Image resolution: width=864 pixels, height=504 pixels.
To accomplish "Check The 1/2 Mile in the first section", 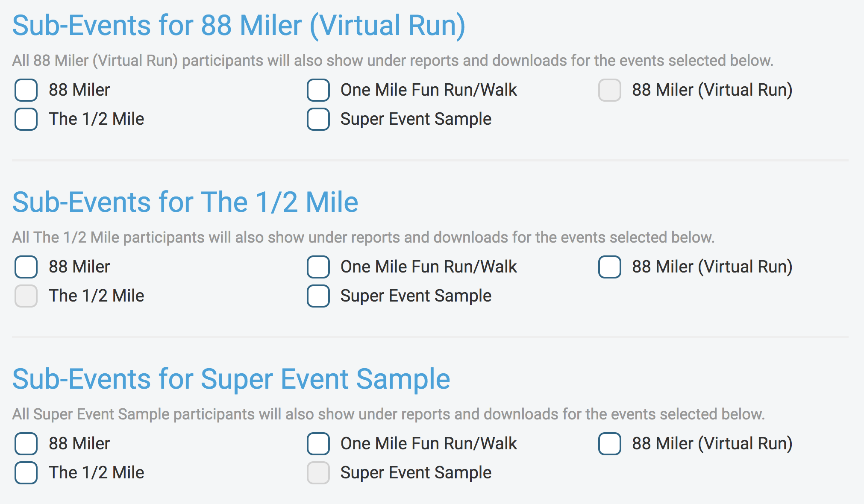I will pos(26,119).
